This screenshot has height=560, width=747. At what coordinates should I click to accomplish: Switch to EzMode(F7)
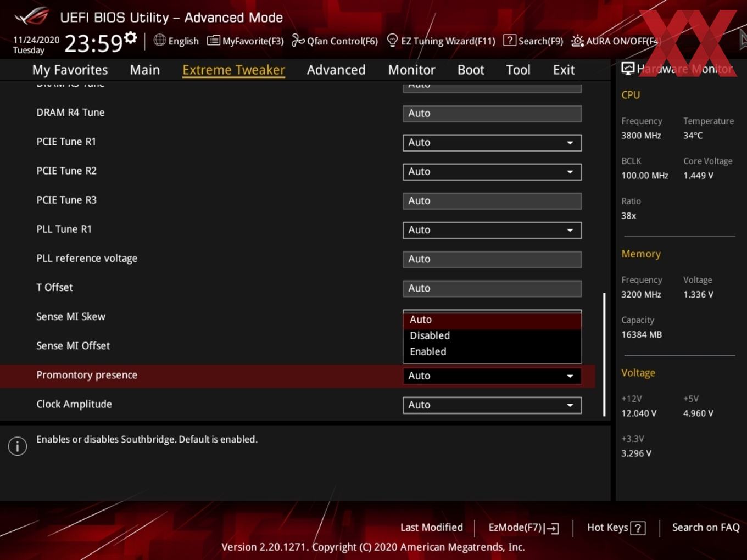pos(523,528)
